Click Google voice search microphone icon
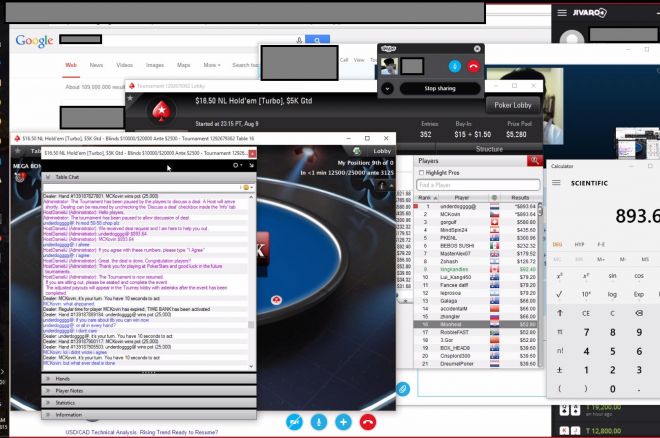The height and width of the screenshot is (438, 660). 299,40
